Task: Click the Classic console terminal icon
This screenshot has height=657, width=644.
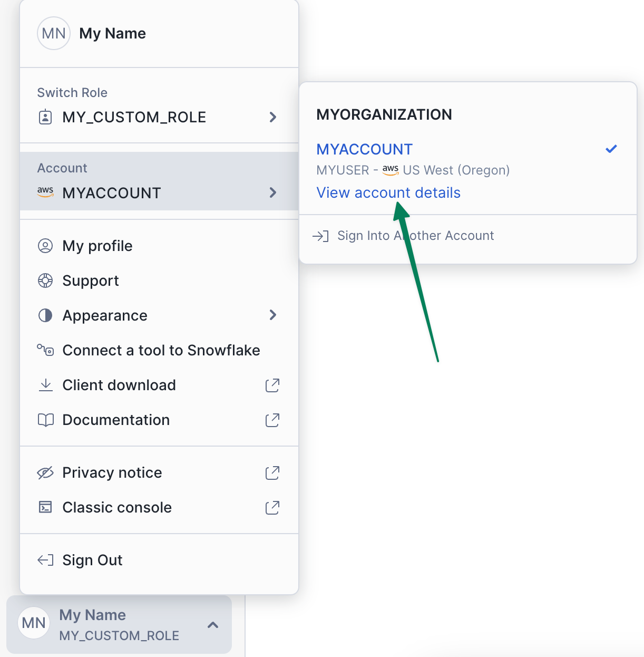Action: pyautogui.click(x=46, y=507)
